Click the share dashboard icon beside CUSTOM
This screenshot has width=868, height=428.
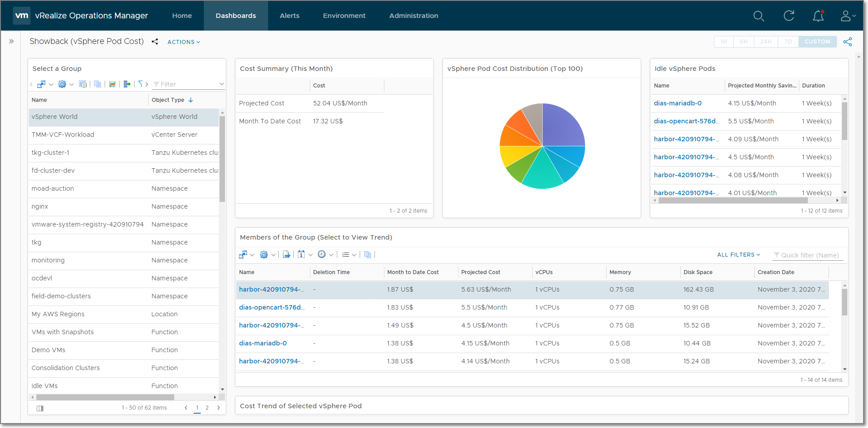click(x=847, y=42)
